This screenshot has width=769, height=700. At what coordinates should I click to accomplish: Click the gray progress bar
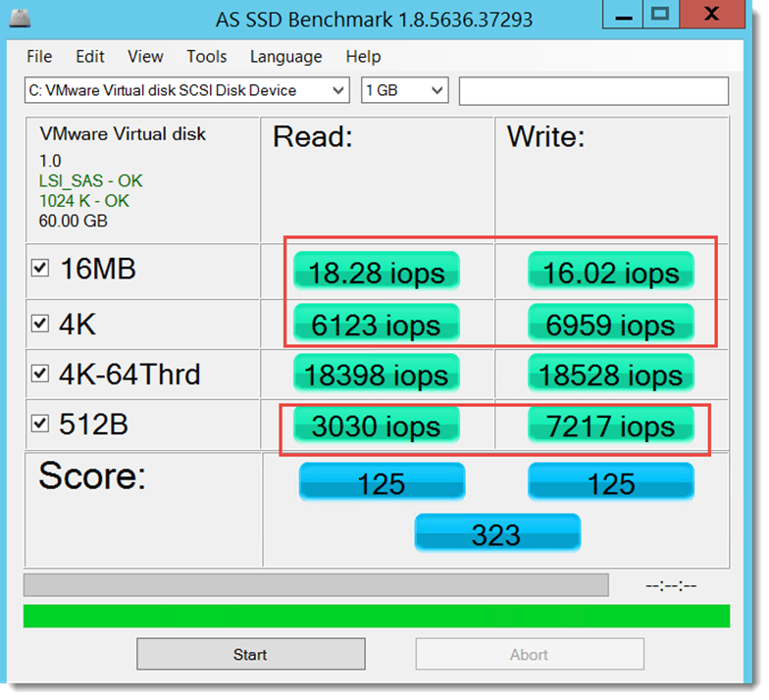point(316,585)
